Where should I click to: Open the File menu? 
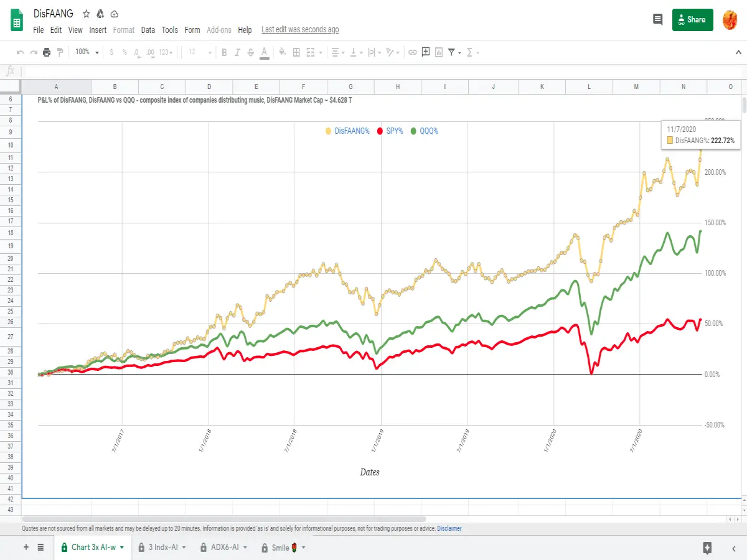(x=39, y=30)
